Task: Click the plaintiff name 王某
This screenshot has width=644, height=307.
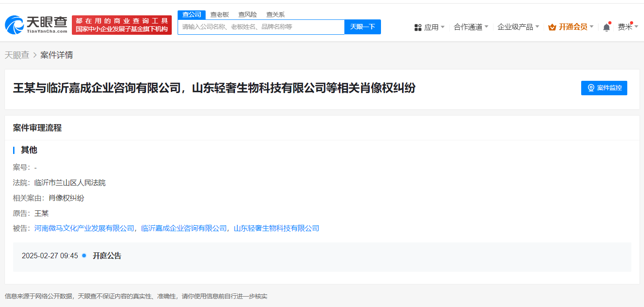Action: click(42, 213)
